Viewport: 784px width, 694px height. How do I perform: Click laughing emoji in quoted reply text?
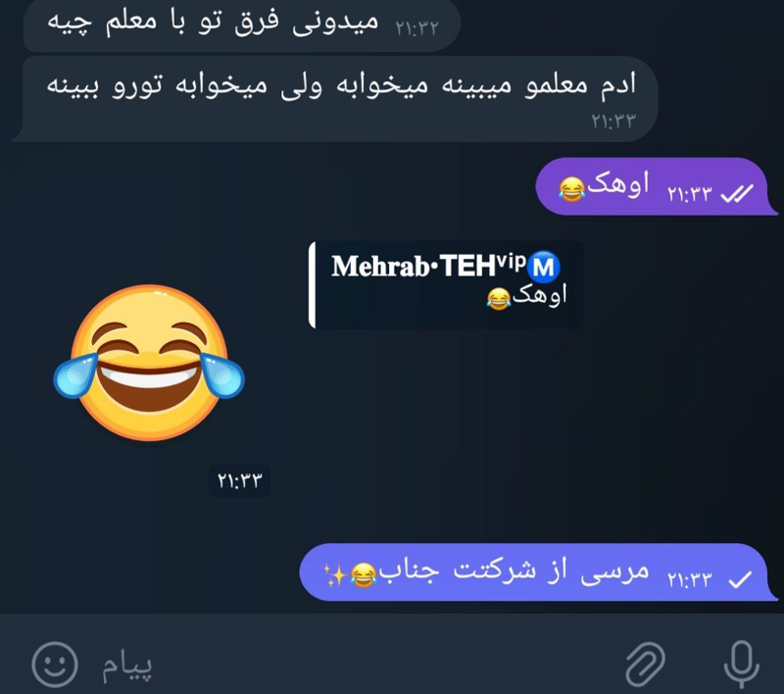[499, 299]
